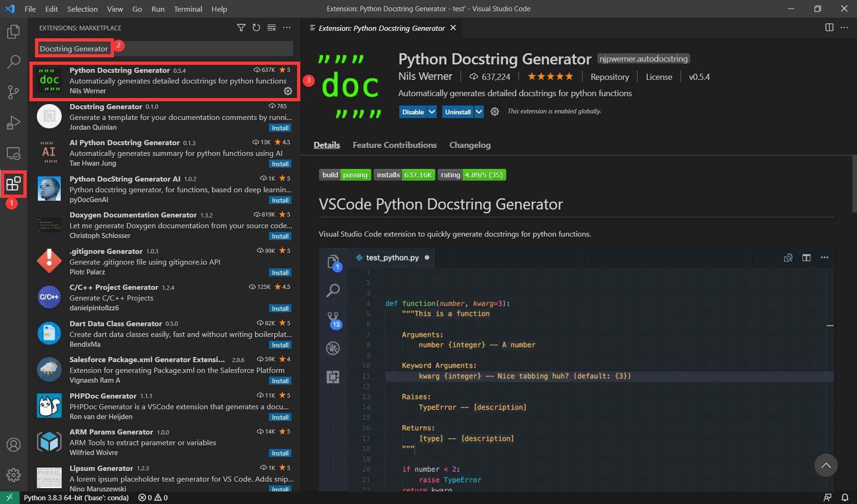Open the Explorer view in activity bar
The width and height of the screenshot is (857, 504).
(x=14, y=32)
